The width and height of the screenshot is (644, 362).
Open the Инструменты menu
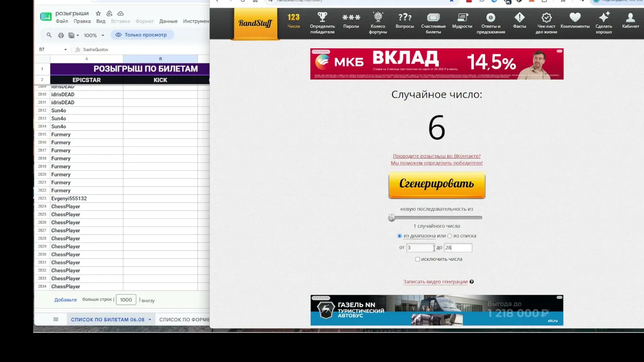pos(196,21)
